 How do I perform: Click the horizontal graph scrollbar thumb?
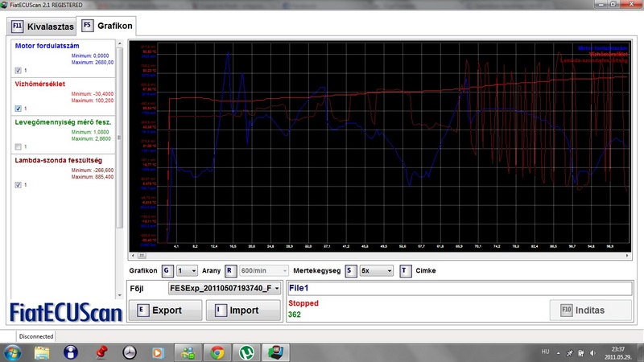click(142, 256)
